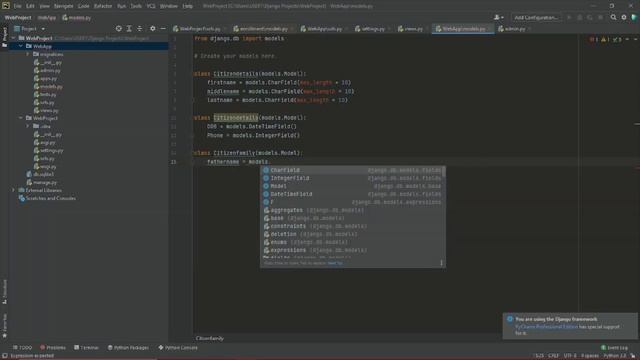
Task: Click the locate/select opened file target icon
Action: tap(118, 29)
